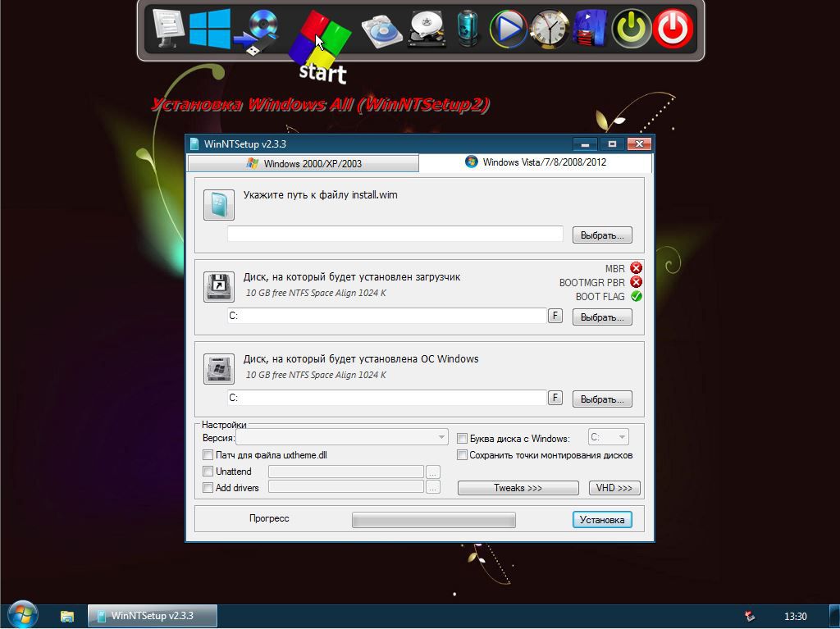Start setup with the Установка button

[x=602, y=520]
